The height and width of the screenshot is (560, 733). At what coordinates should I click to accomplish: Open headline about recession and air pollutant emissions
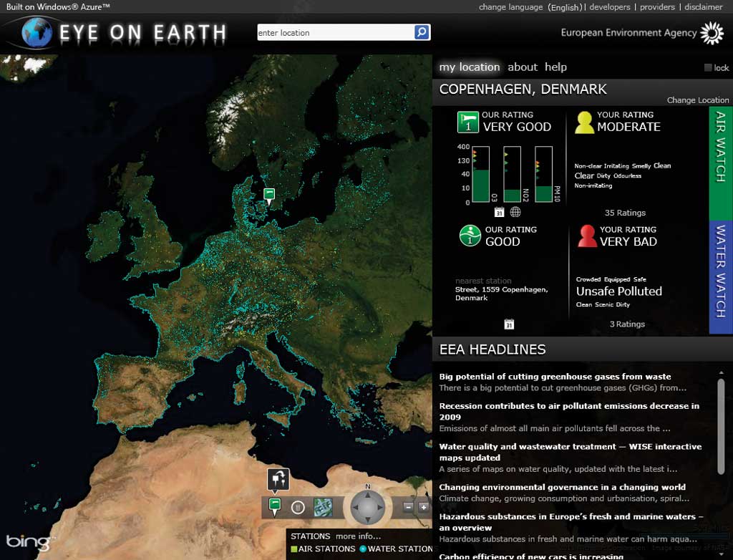tap(569, 411)
